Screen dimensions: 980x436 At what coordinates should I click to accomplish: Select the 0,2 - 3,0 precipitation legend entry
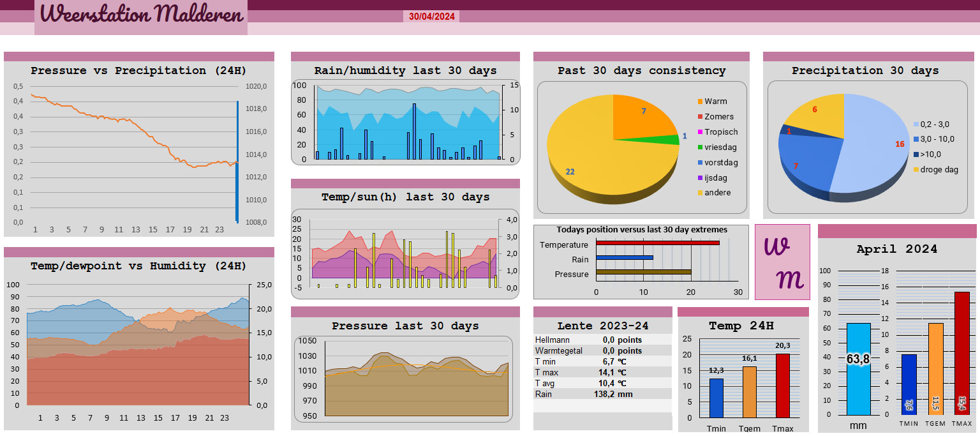(x=934, y=124)
